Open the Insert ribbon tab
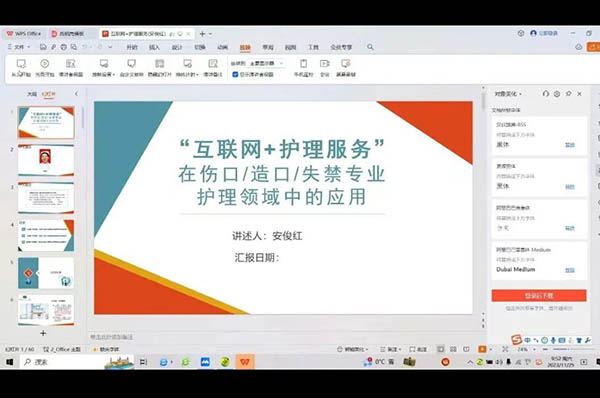600x398 pixels. pos(154,47)
